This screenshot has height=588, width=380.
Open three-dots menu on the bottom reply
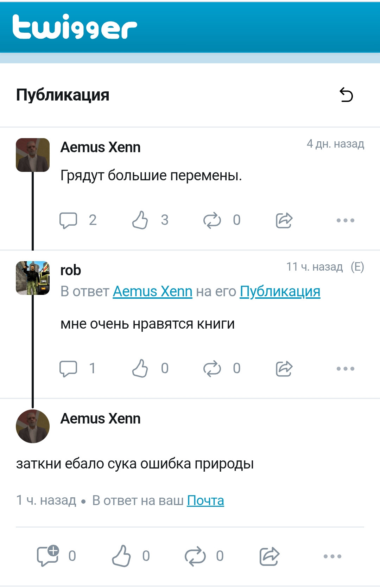(x=332, y=556)
